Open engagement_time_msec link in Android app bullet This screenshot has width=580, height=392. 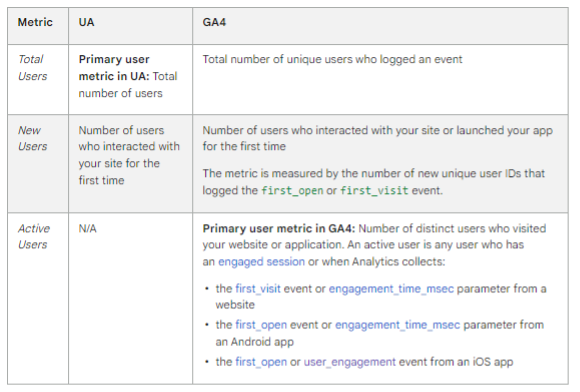tap(397, 325)
